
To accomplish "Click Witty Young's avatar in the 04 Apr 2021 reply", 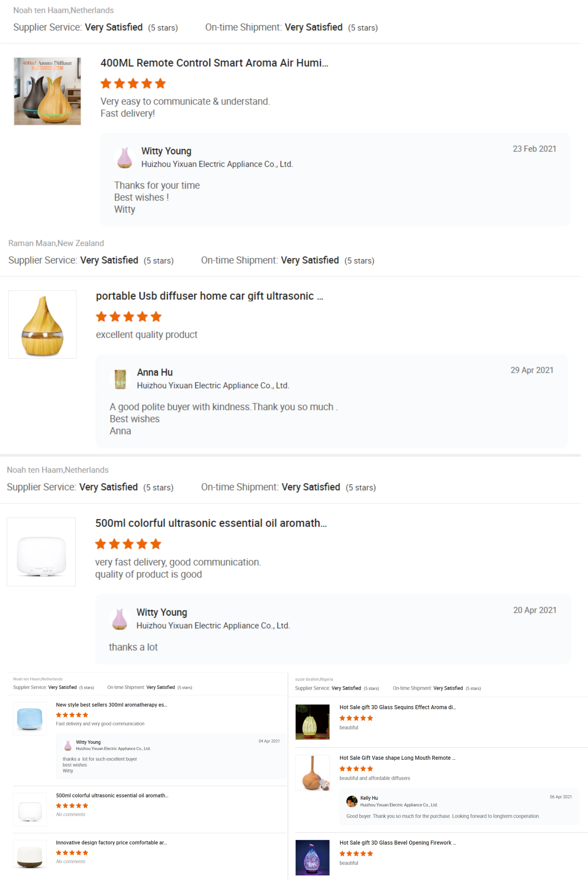I will [x=68, y=745].
